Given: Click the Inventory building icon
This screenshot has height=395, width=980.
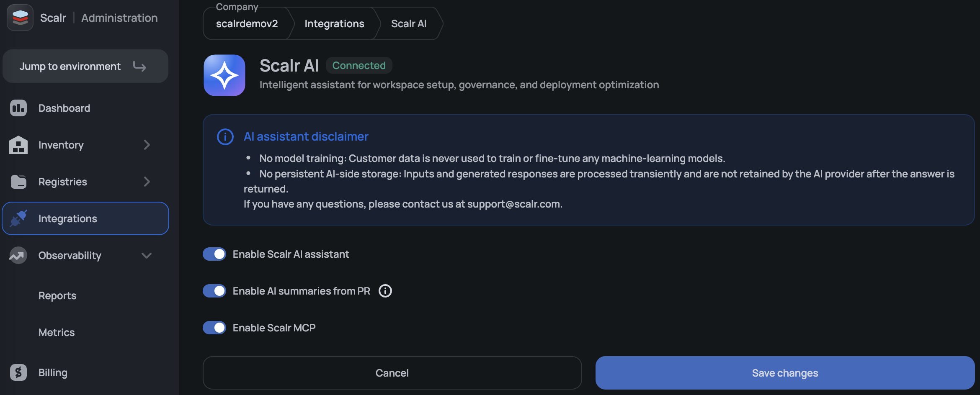Looking at the screenshot, I should [x=18, y=145].
